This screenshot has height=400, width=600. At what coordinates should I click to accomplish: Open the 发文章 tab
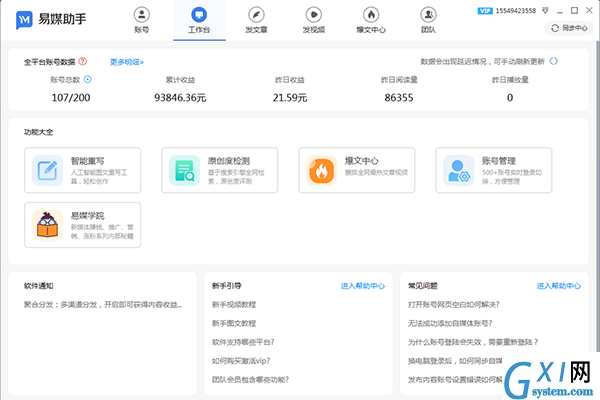256,20
